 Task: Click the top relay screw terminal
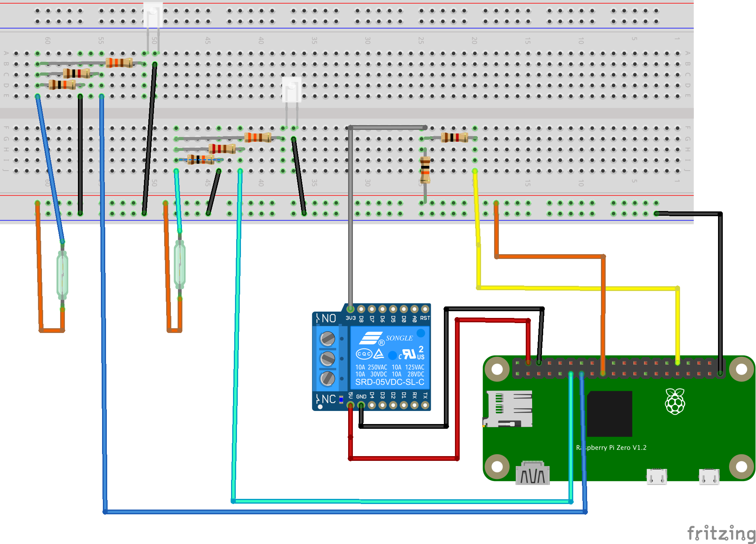[x=328, y=339]
